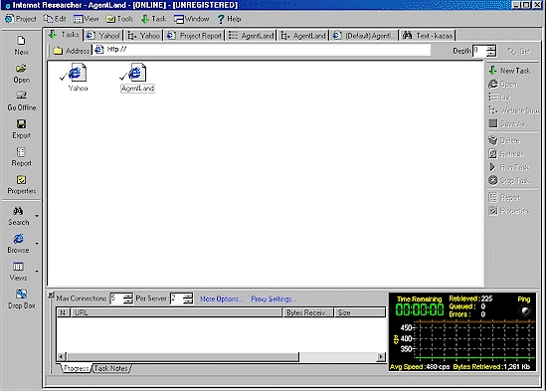Screen dimensions: 547x392
Task: Open the View menu
Action: (x=86, y=19)
